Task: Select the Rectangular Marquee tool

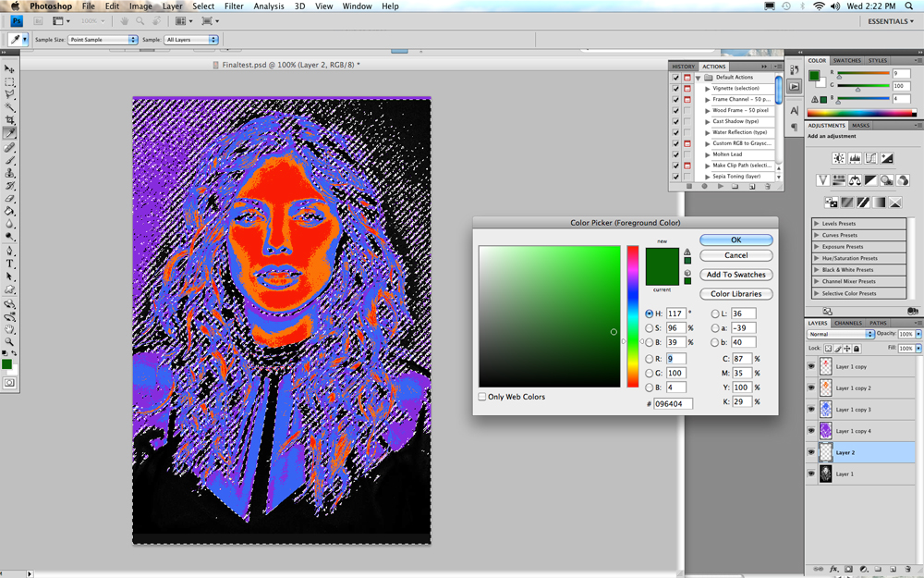Action: click(x=9, y=82)
